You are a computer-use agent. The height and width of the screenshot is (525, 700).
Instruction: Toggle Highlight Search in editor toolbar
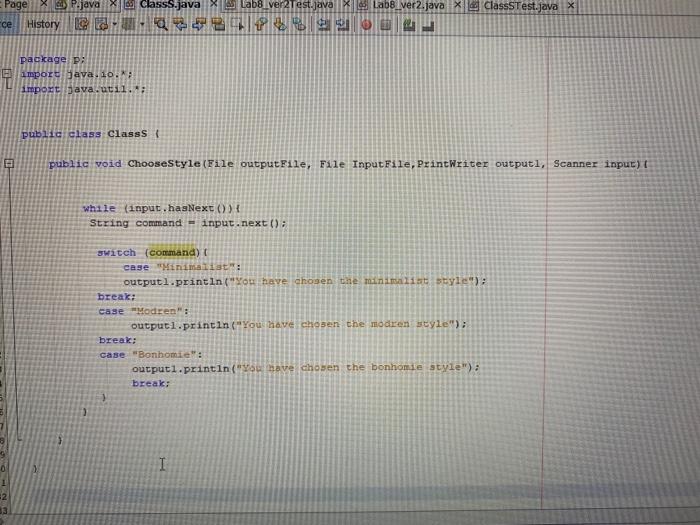218,24
